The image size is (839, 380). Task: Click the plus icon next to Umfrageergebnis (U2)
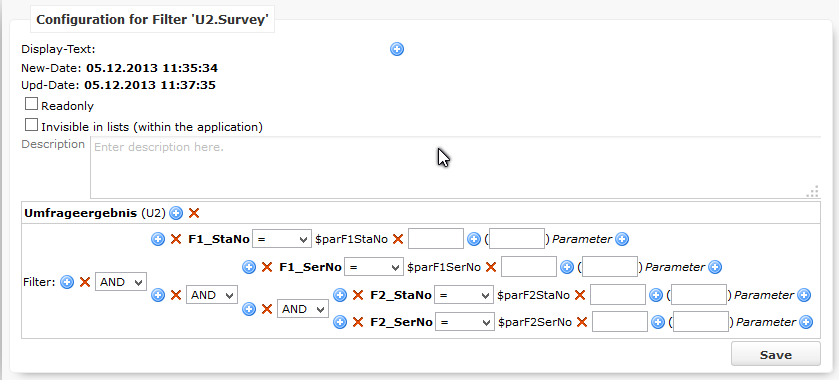coord(176,213)
